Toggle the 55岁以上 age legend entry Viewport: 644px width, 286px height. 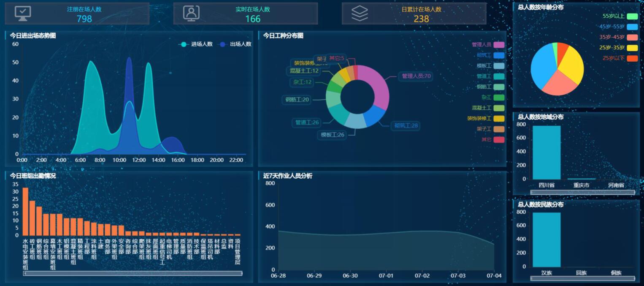point(620,16)
